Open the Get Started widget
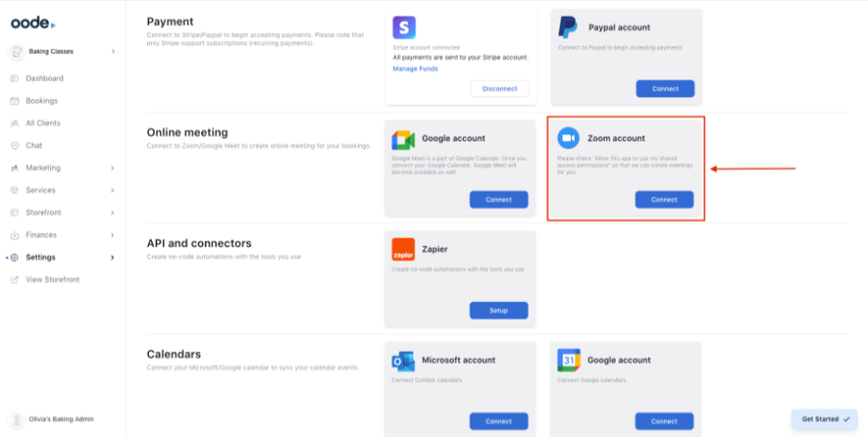 pyautogui.click(x=826, y=419)
